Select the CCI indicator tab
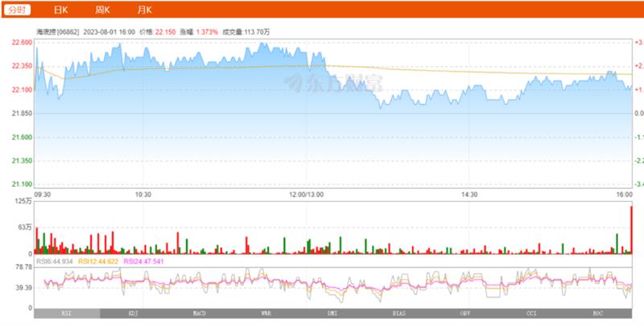This screenshot has height=325, width=644. (531, 313)
